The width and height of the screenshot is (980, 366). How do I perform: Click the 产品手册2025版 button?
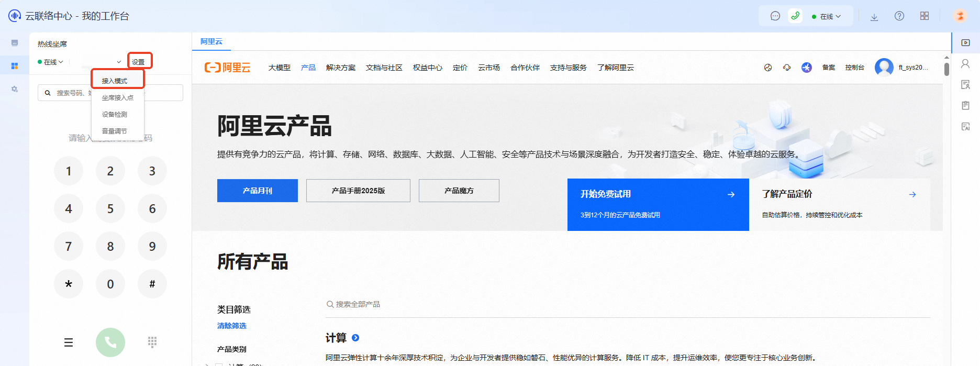pos(358,191)
